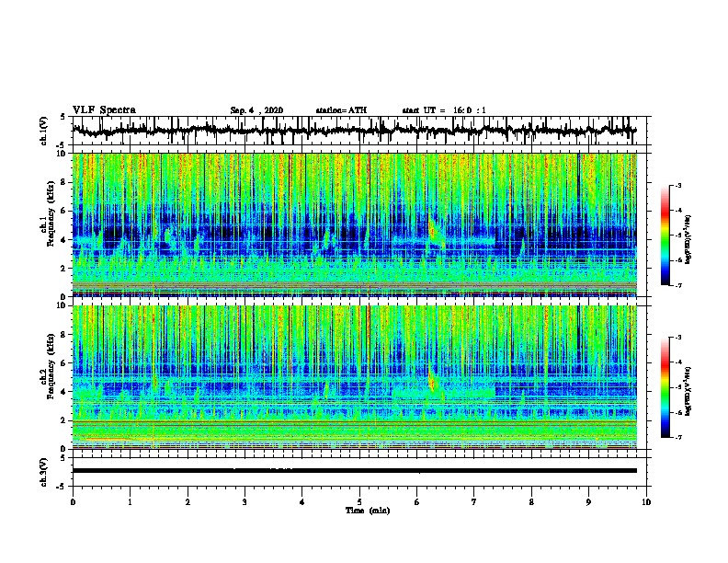Click the time axis tick label "0"
Viewport: 728px width, 563px height.
pyautogui.click(x=73, y=501)
